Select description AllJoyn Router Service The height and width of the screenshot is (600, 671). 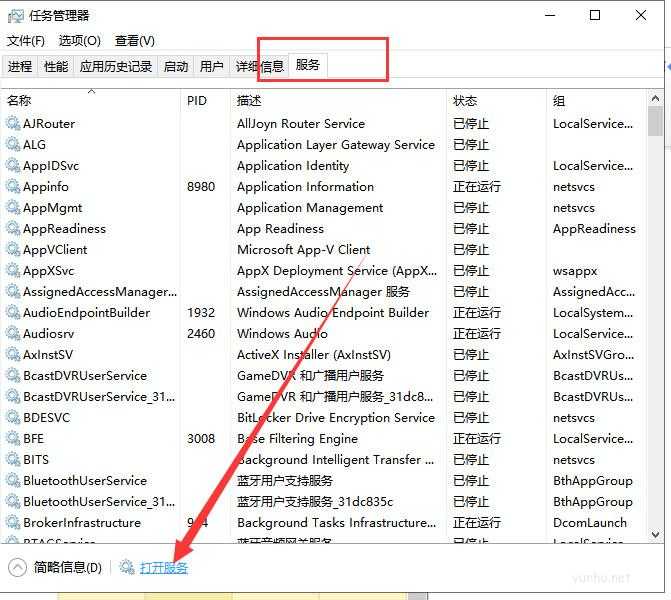click(301, 124)
